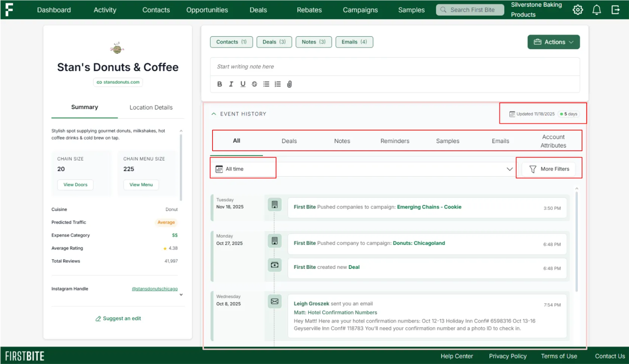This screenshot has height=364, width=629.
Task: Go to Rebates
Action: point(309,10)
